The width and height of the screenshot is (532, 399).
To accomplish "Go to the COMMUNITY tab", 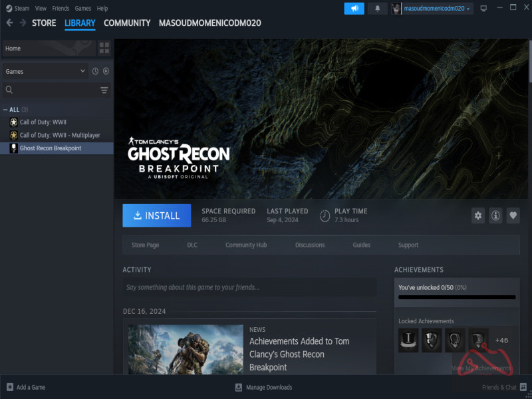I will (x=127, y=23).
